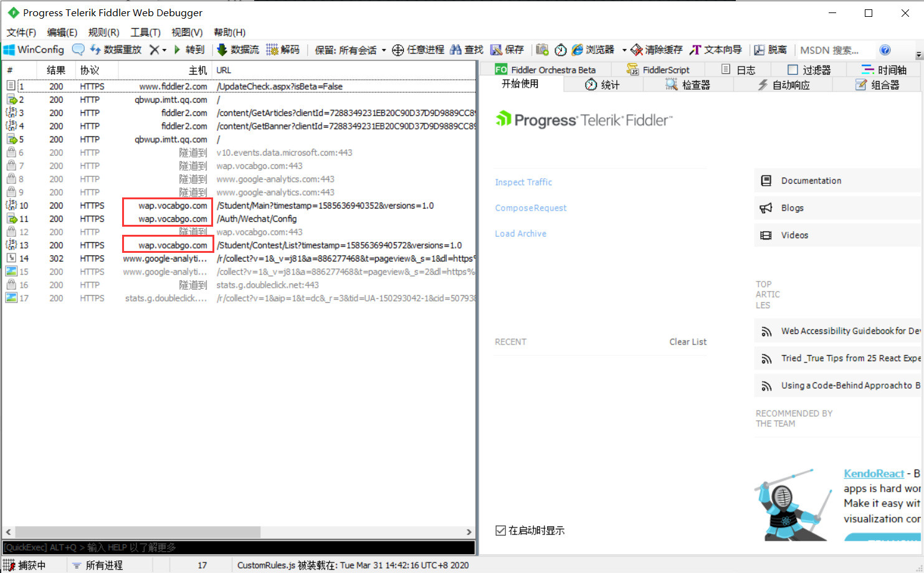This screenshot has width=924, height=573.
Task: Click the blue help question-mark icon
Action: 885,50
